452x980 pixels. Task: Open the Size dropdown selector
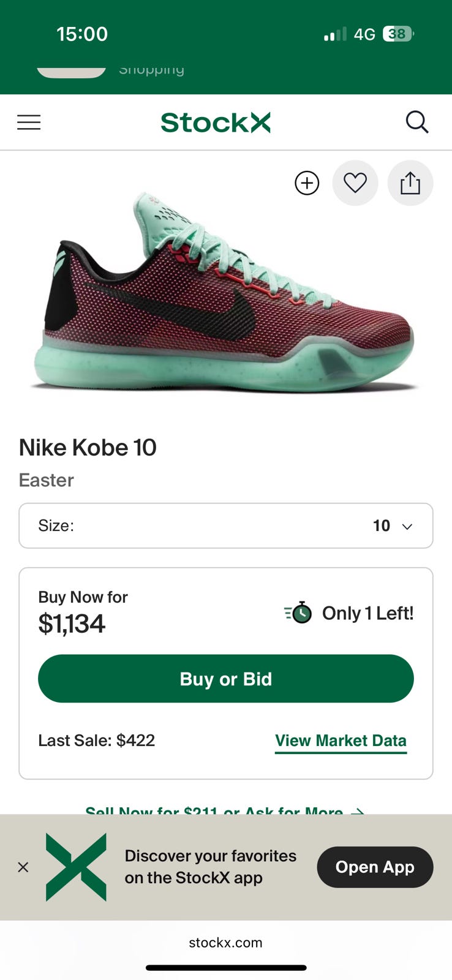tap(226, 526)
